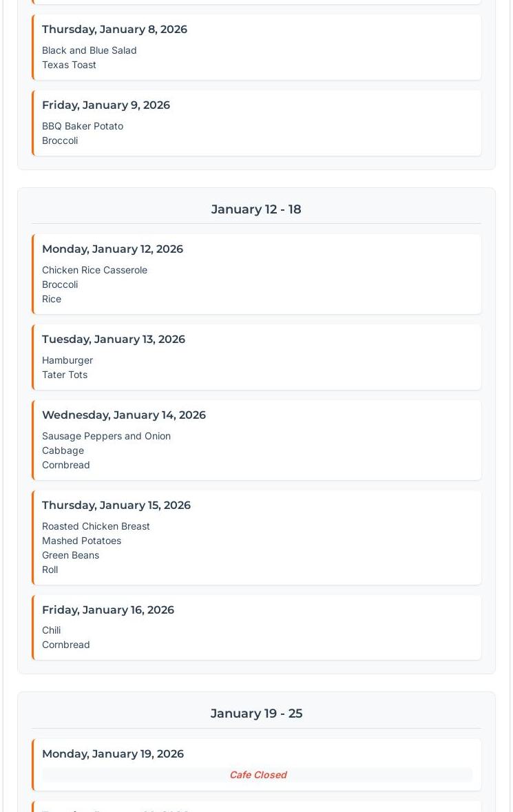Click Chicken Rice Casserole item

click(94, 270)
